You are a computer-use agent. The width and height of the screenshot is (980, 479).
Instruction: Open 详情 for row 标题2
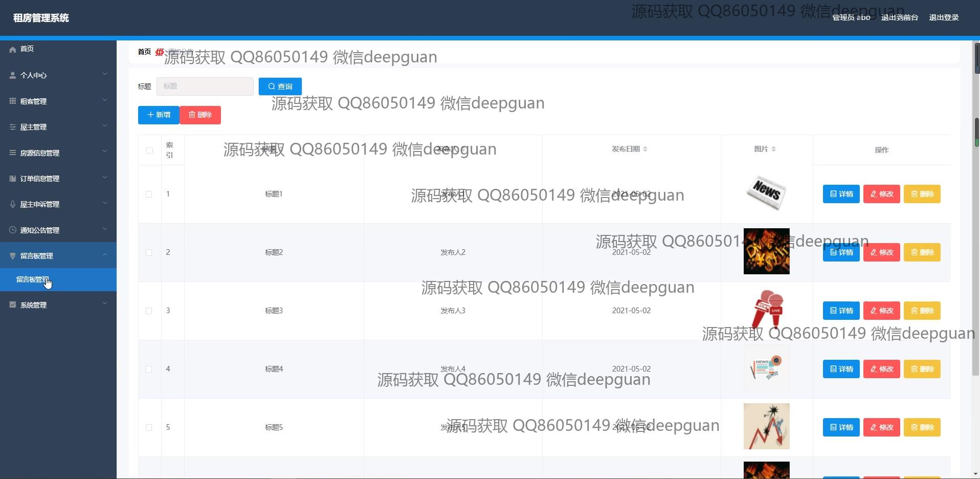click(x=841, y=252)
